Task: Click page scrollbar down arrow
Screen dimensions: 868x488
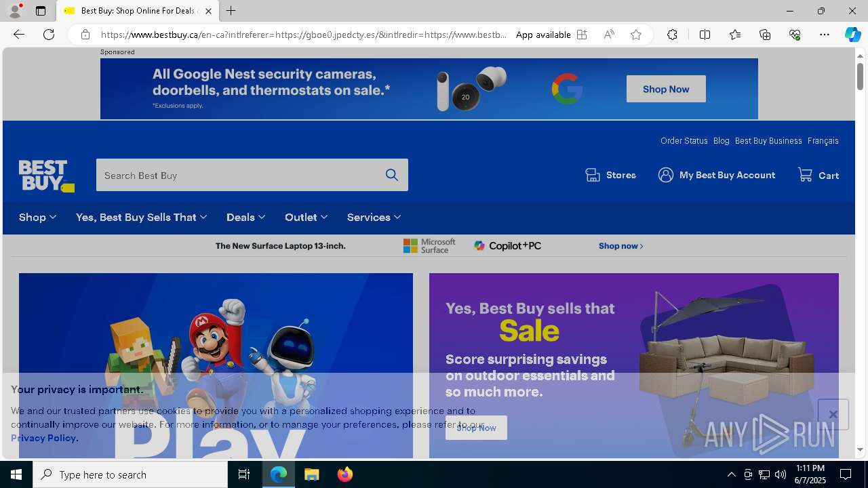Action: (x=860, y=449)
